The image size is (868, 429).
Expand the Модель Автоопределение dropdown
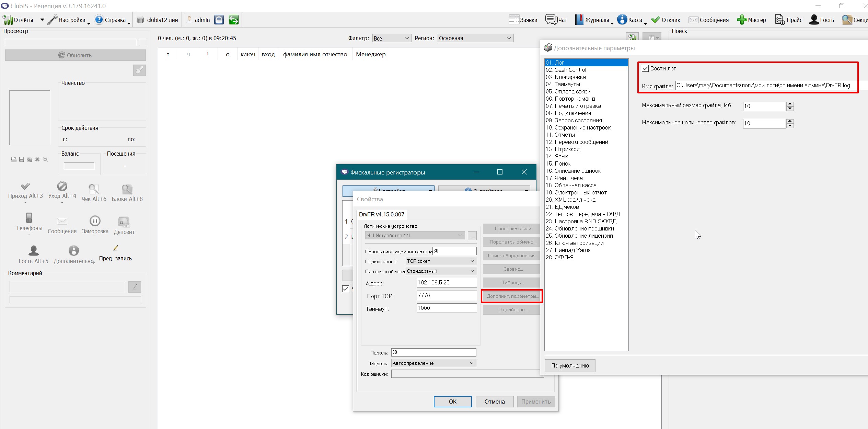(x=433, y=363)
